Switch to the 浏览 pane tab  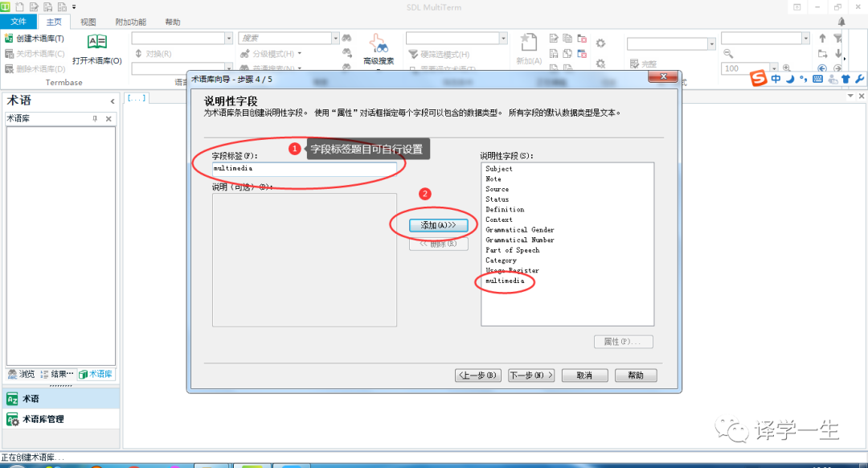(22, 375)
